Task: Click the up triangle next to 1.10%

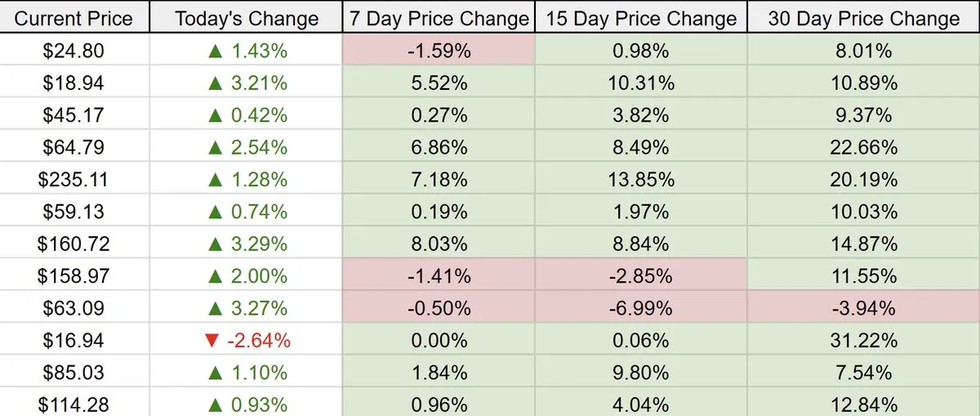Action: (x=216, y=373)
